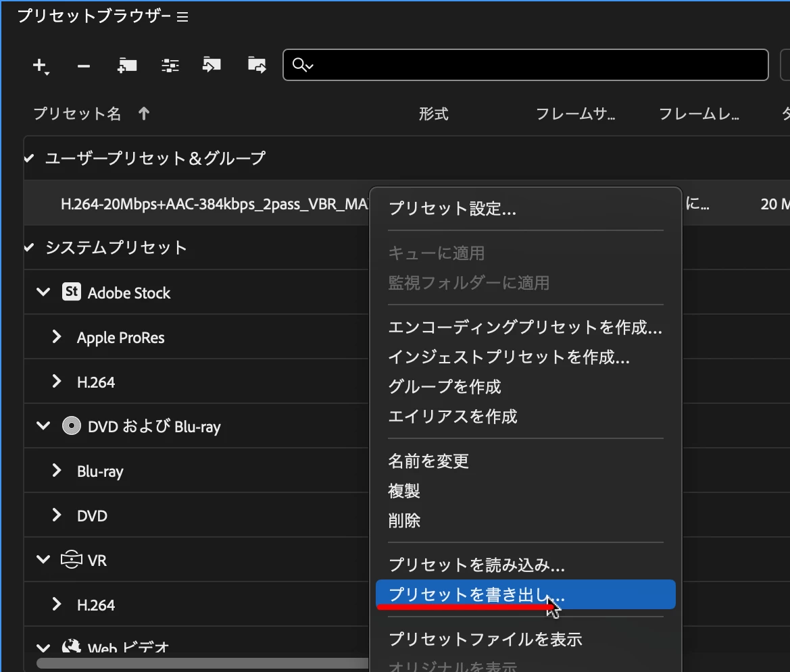Choose エイリアスを作成 menu item
This screenshot has height=672, width=790.
(526, 417)
